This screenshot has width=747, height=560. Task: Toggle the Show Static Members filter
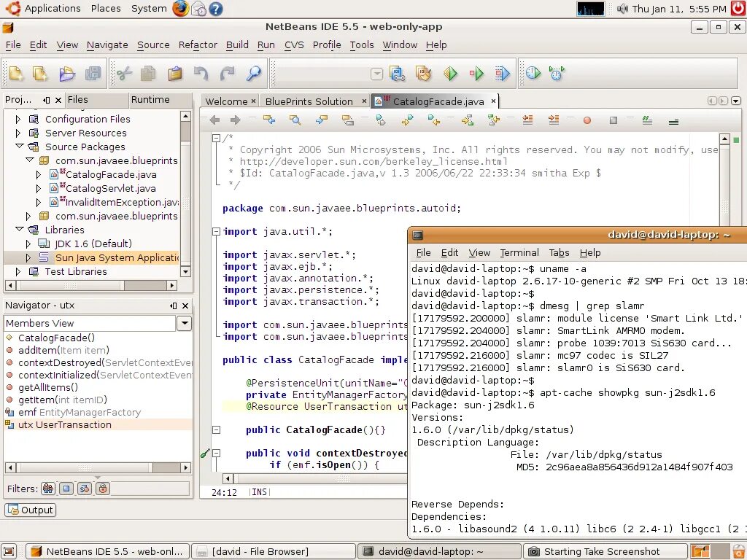point(85,489)
